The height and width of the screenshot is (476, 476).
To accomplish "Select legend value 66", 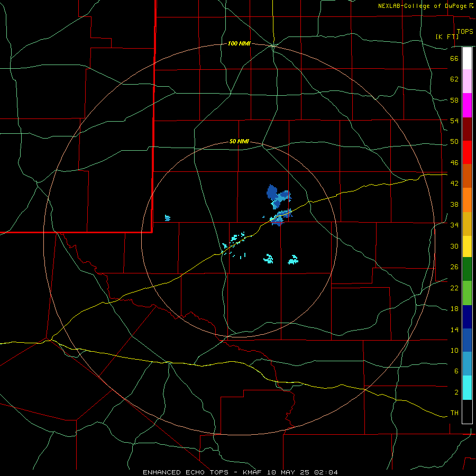I will point(454,59).
